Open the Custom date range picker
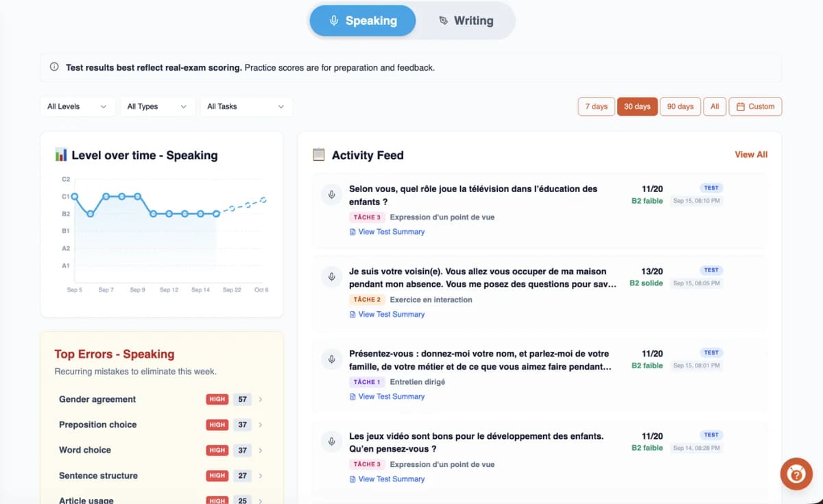823x504 pixels. click(x=755, y=106)
